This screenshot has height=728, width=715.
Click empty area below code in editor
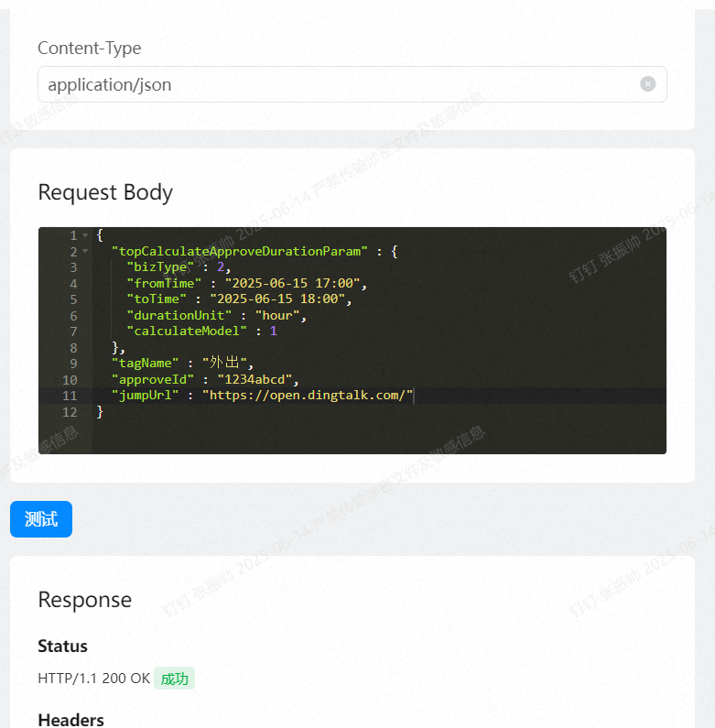[x=366, y=436]
